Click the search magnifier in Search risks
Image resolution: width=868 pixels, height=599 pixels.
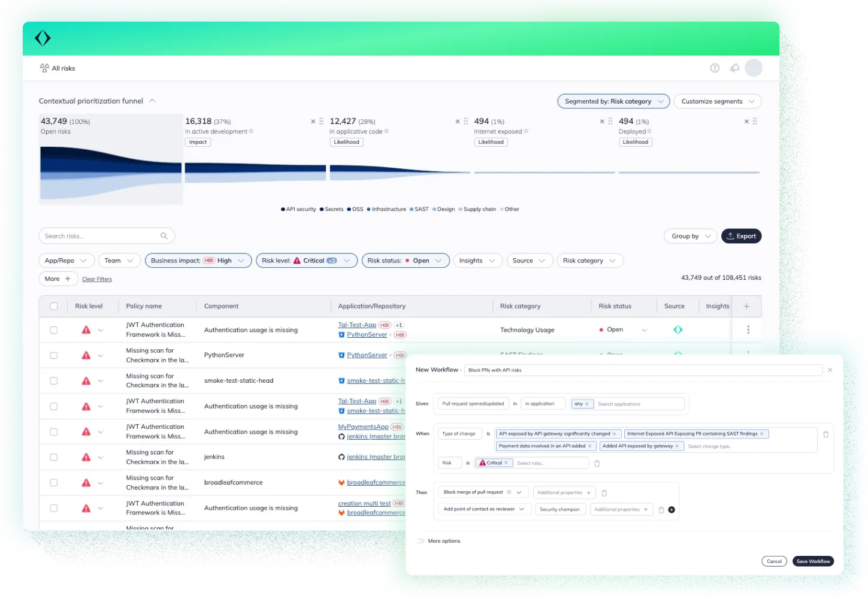[x=164, y=235]
